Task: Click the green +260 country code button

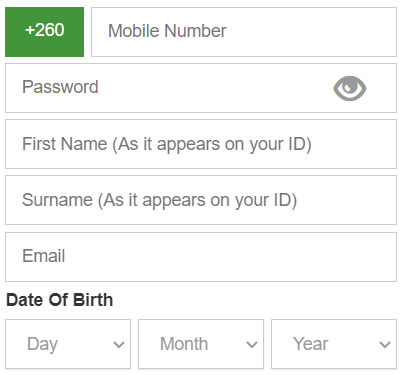Action: click(44, 32)
